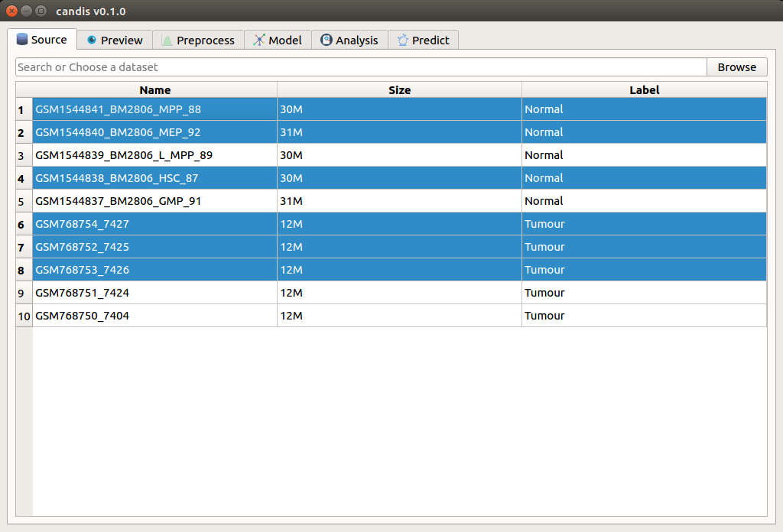Focus the Search or Choose a dataset field

click(361, 66)
